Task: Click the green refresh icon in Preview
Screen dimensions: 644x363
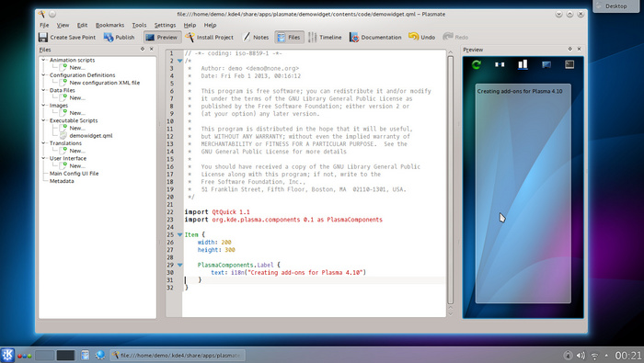Action: pyautogui.click(x=477, y=64)
